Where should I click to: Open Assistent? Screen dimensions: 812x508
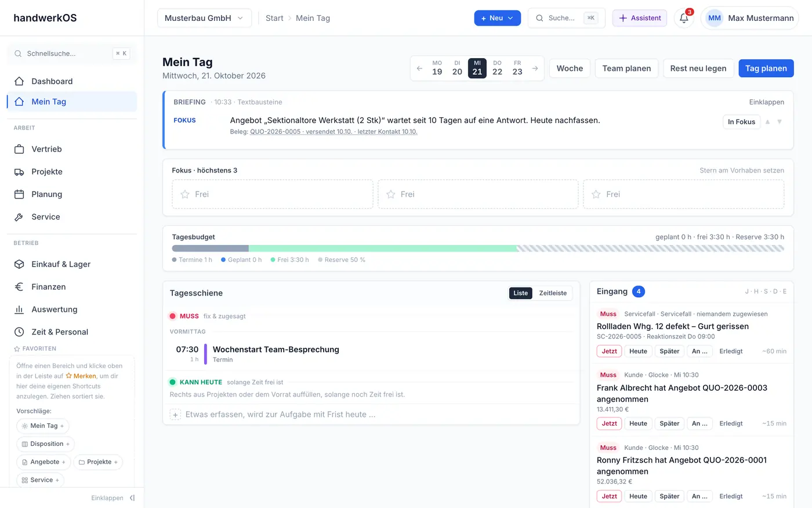point(640,18)
